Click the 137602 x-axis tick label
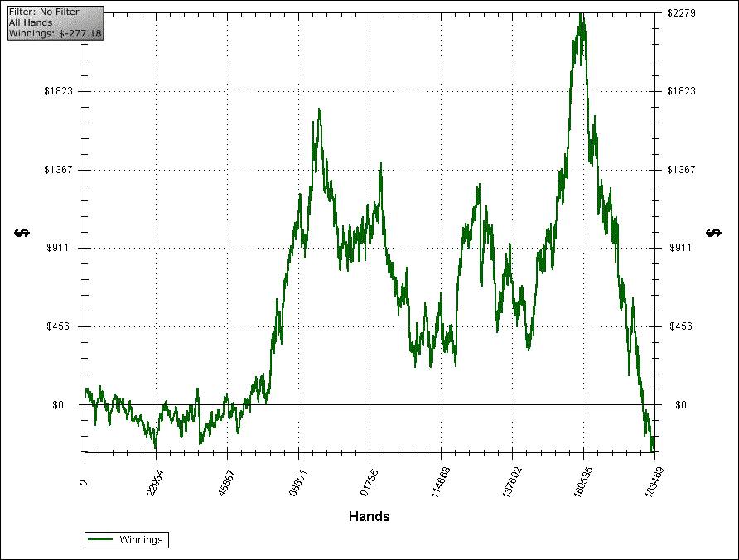 click(510, 481)
